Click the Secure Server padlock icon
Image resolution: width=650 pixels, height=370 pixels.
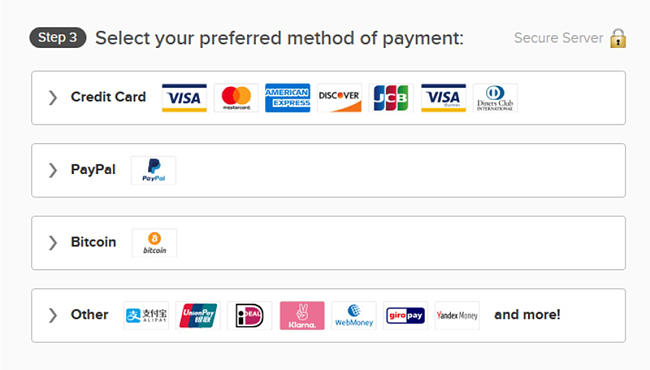[x=618, y=38]
